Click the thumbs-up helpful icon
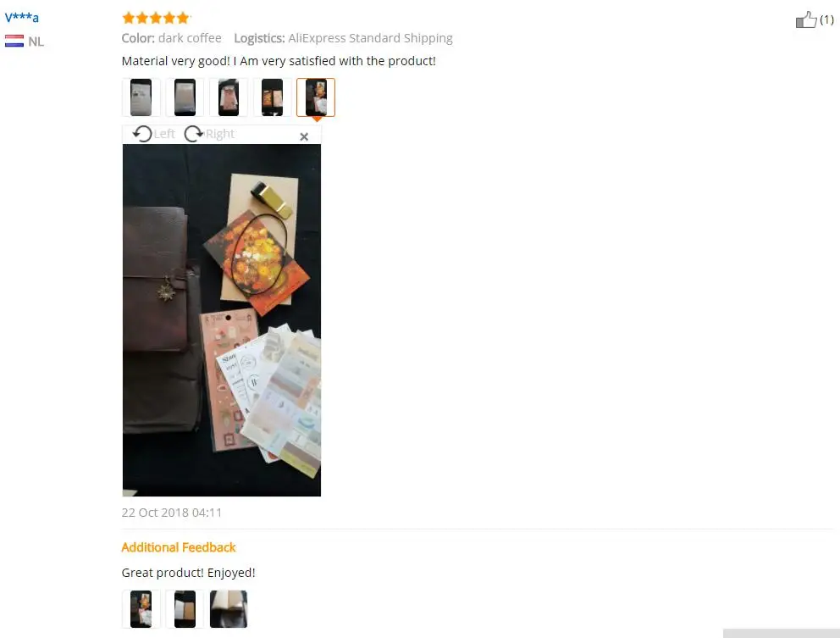 (806, 19)
